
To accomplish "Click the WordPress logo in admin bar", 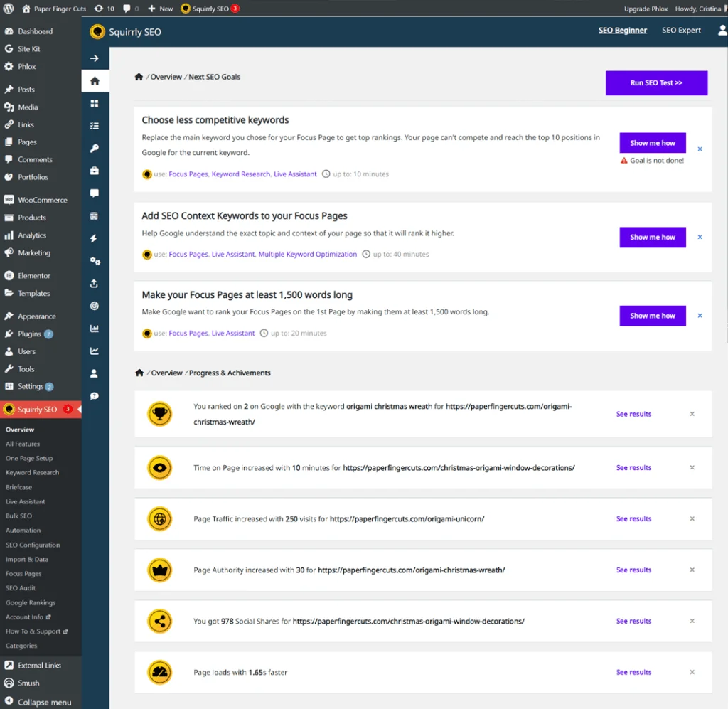I will pos(9,9).
